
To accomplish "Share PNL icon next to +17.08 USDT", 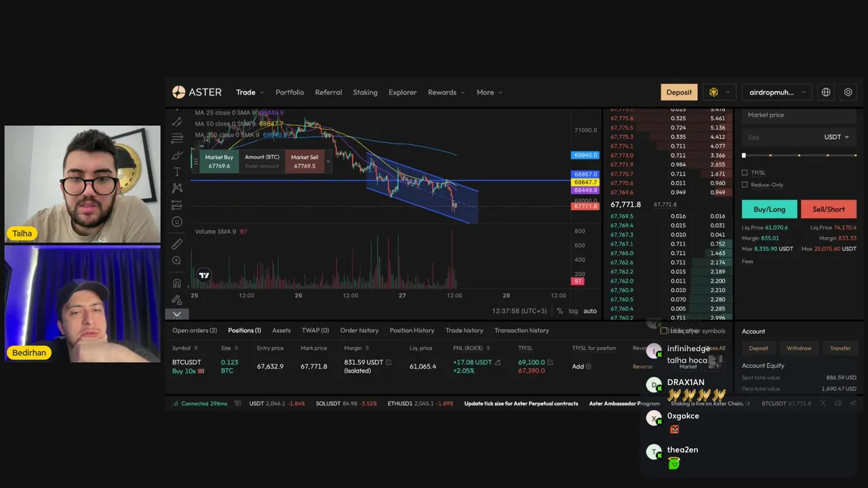I will [x=498, y=363].
